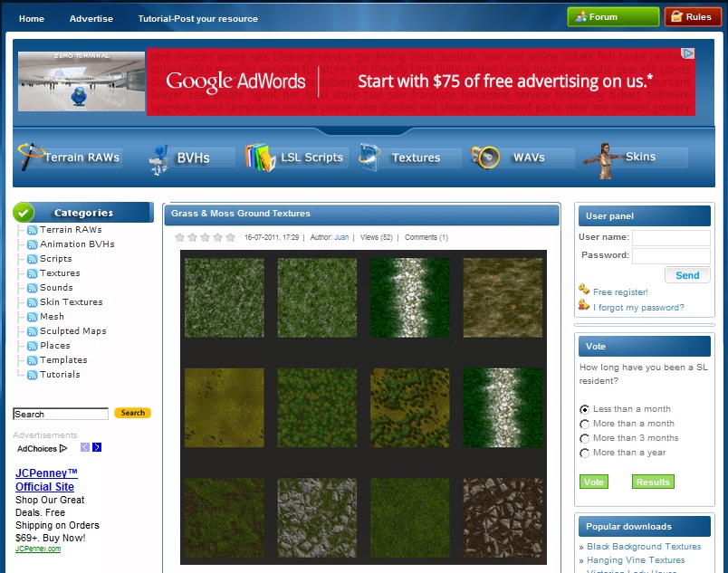
Task: Click 'Grass & Moss Ground Textures' title
Action: 241,214
